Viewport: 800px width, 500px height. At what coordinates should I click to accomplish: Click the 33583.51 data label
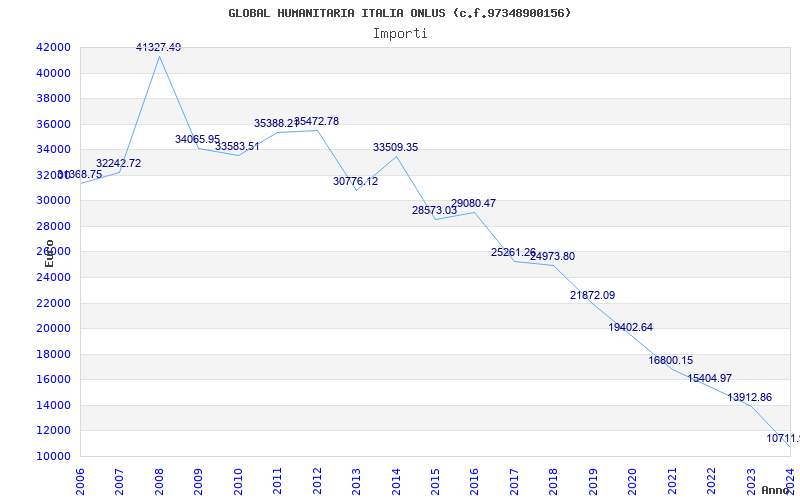(x=237, y=146)
